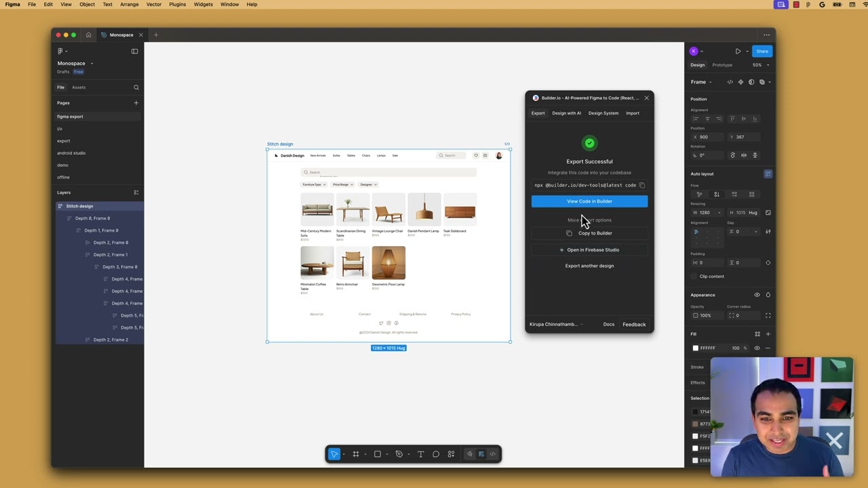Toggle Appearance visibility eye icon
The image size is (868, 488).
(x=757, y=295)
